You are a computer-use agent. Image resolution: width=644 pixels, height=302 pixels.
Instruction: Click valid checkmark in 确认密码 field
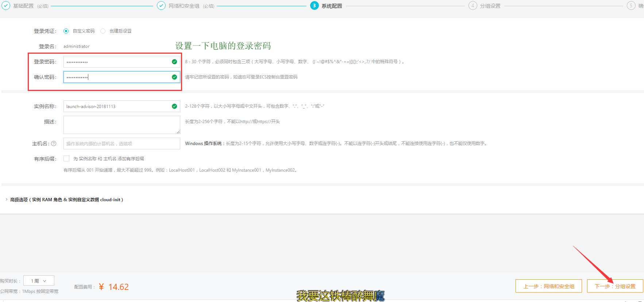tap(174, 77)
